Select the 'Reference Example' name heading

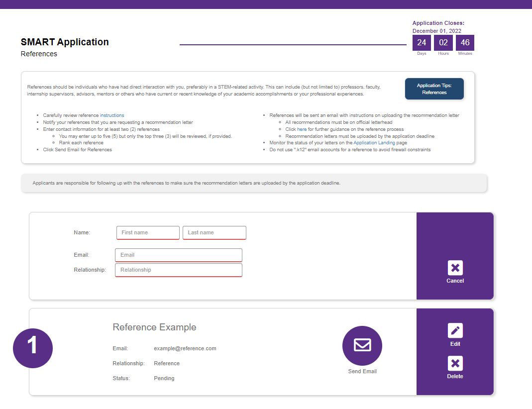tap(154, 327)
